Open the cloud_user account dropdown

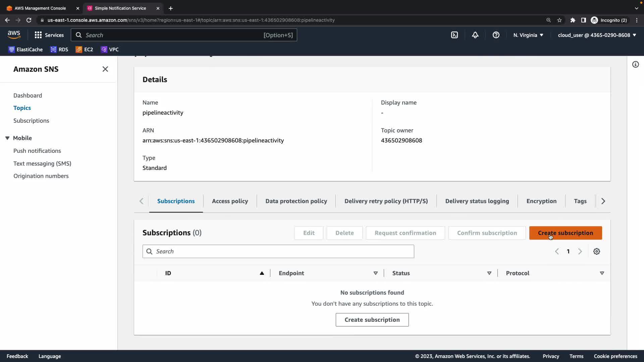click(x=597, y=35)
